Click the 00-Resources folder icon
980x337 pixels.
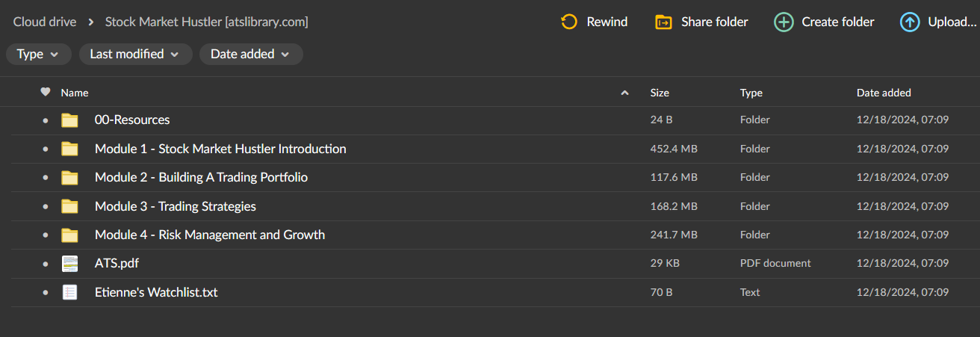click(x=69, y=120)
